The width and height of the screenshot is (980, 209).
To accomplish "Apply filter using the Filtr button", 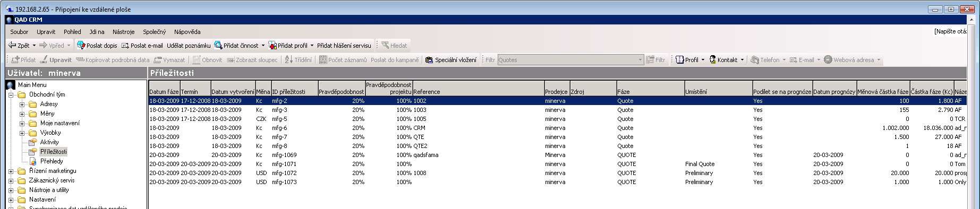I will 655,60.
